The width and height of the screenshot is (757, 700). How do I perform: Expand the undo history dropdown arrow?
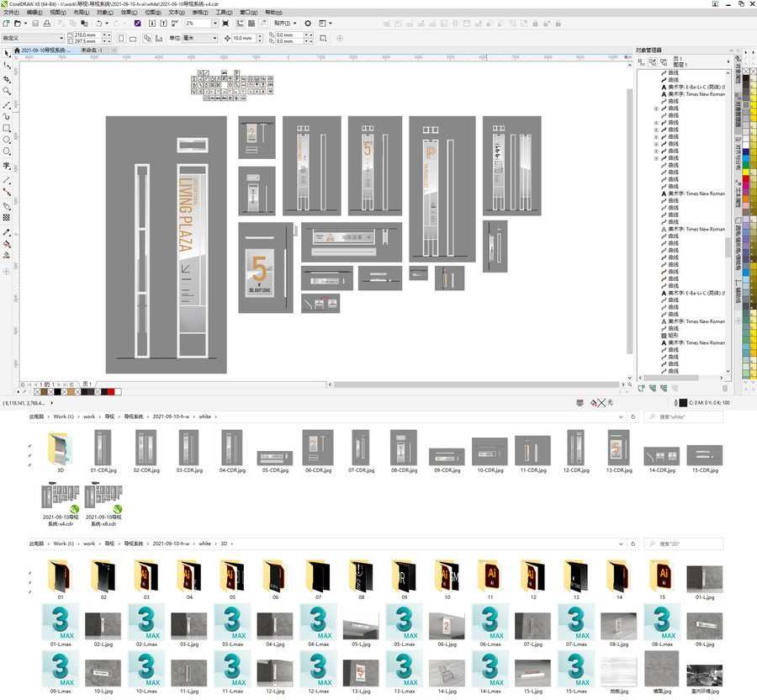107,24
